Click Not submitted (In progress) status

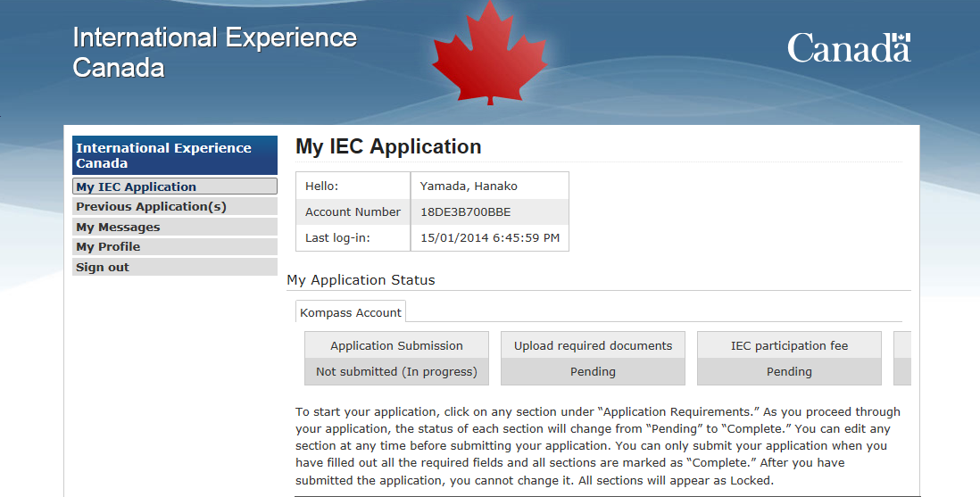[397, 371]
